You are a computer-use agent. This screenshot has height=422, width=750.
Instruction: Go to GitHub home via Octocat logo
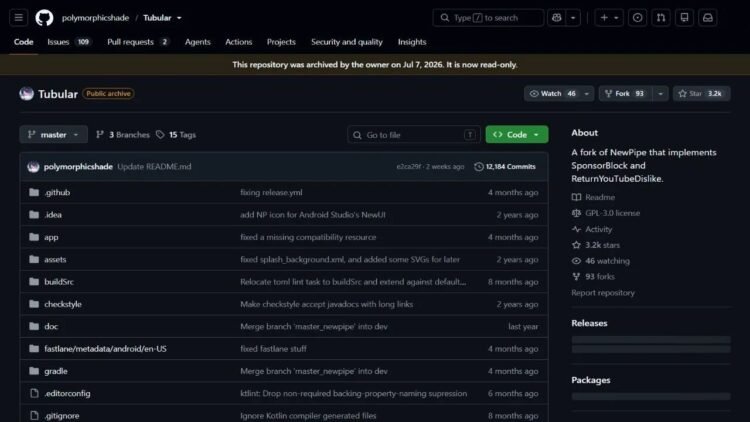point(44,18)
